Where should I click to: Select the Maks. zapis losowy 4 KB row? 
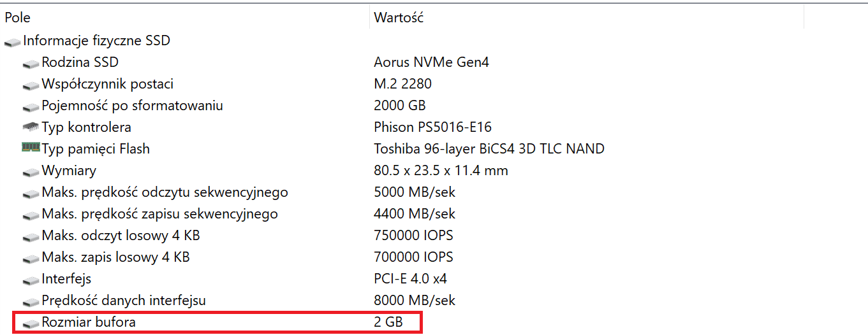pyautogui.click(x=115, y=257)
